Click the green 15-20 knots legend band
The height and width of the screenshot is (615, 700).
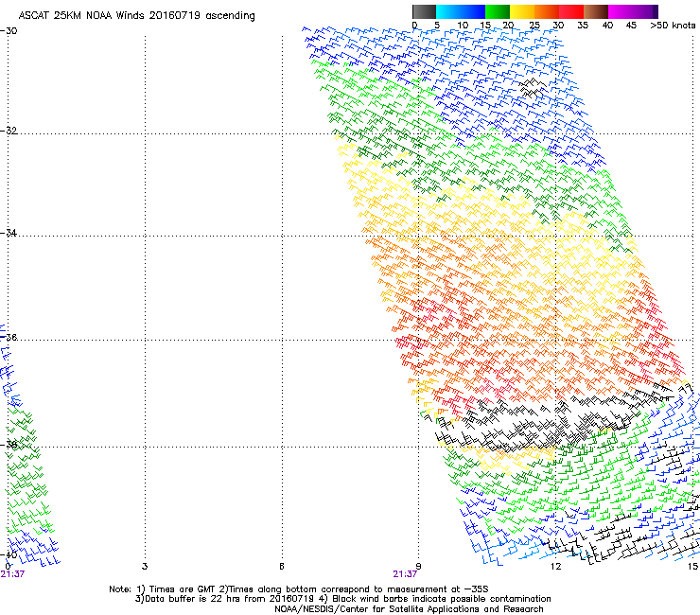click(x=498, y=11)
